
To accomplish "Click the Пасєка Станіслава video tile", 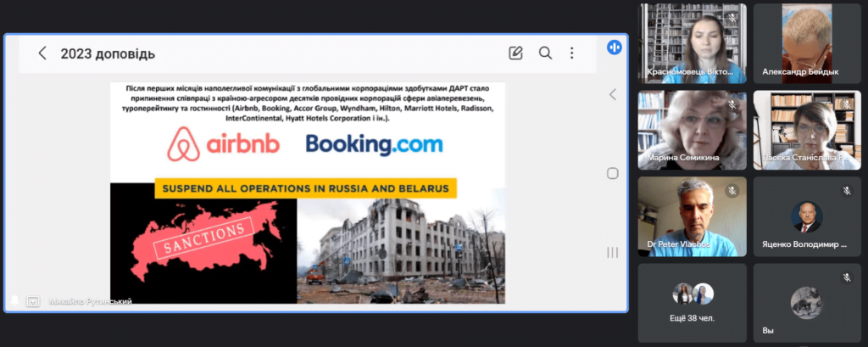I will tap(807, 130).
